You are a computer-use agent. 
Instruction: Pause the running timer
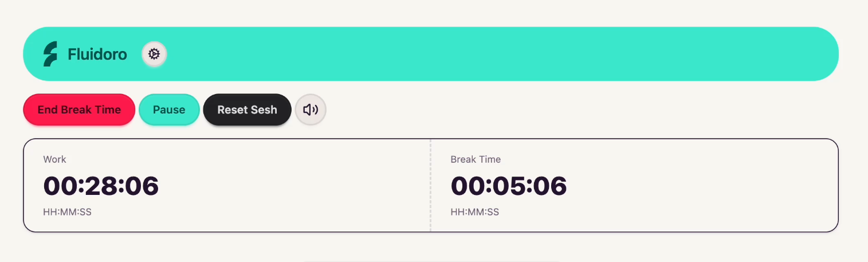pyautogui.click(x=169, y=110)
